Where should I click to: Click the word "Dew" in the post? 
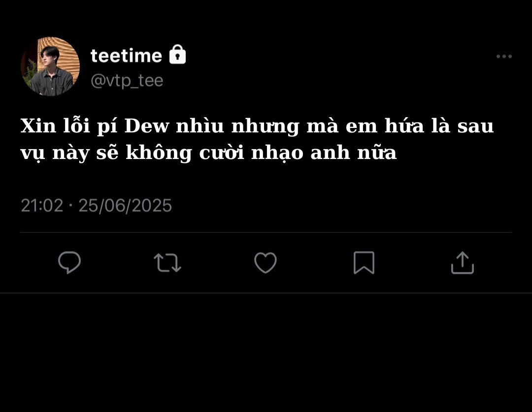pyautogui.click(x=147, y=126)
